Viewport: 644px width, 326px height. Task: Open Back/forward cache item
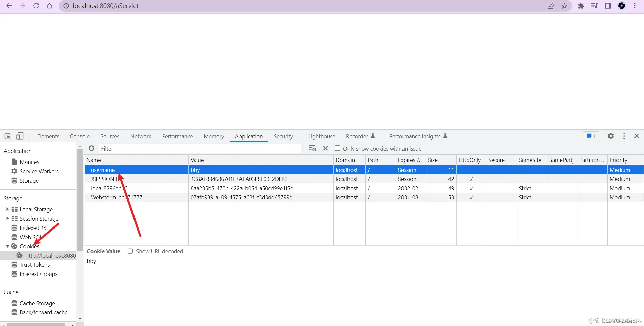tap(44, 312)
